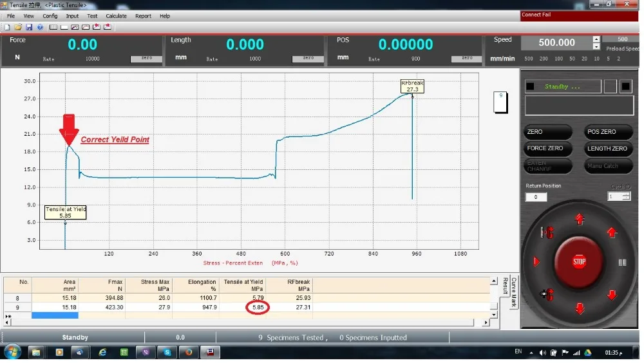This screenshot has width=644, height=363.
Task: Click the Windows Start button
Action: click(12, 352)
